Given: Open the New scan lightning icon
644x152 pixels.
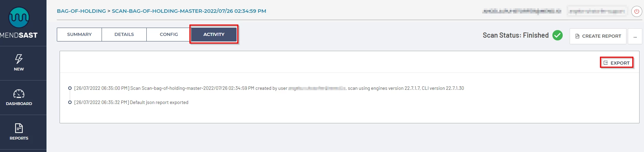Looking at the screenshot, I should click(x=19, y=59).
